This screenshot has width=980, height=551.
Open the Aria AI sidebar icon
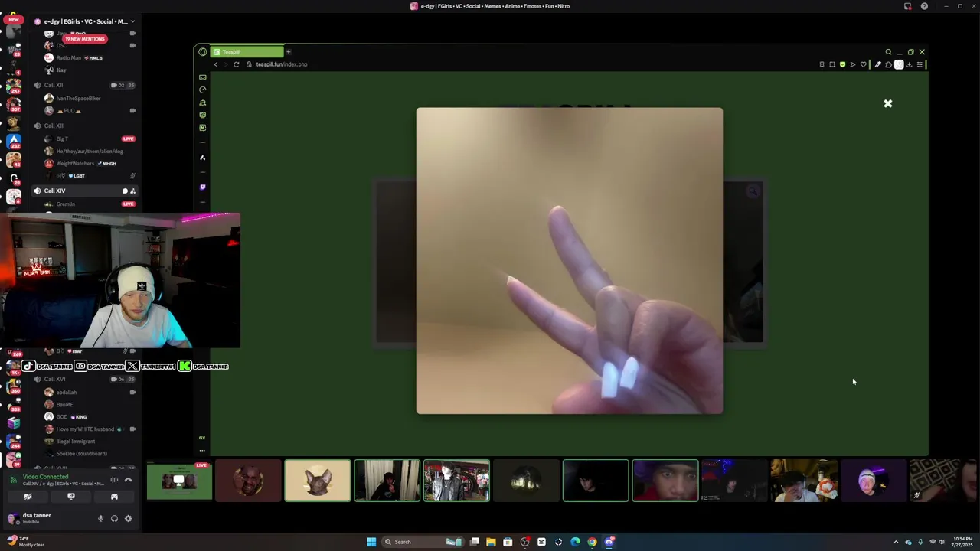(x=202, y=158)
